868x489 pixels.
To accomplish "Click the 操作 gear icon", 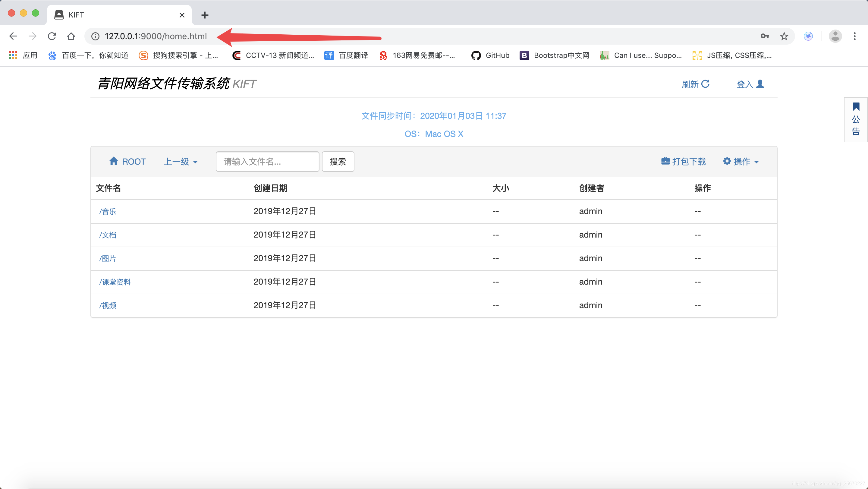I will [x=727, y=161].
